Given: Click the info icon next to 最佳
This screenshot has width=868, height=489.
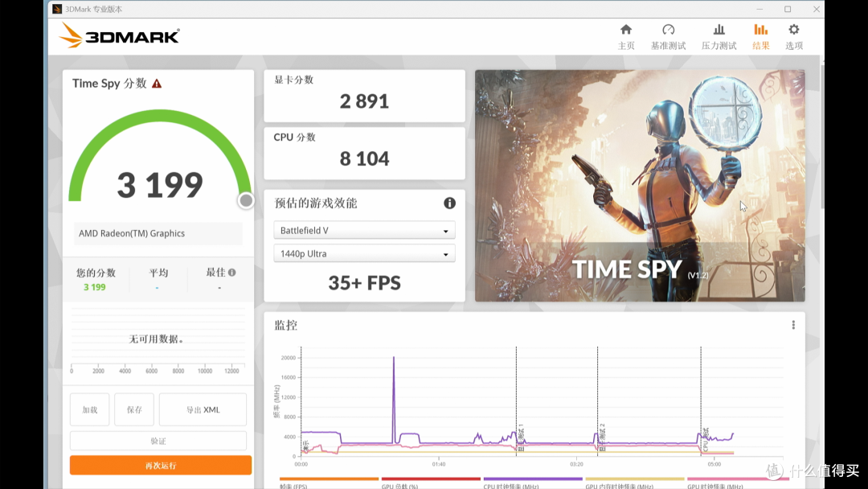Looking at the screenshot, I should pos(232,273).
